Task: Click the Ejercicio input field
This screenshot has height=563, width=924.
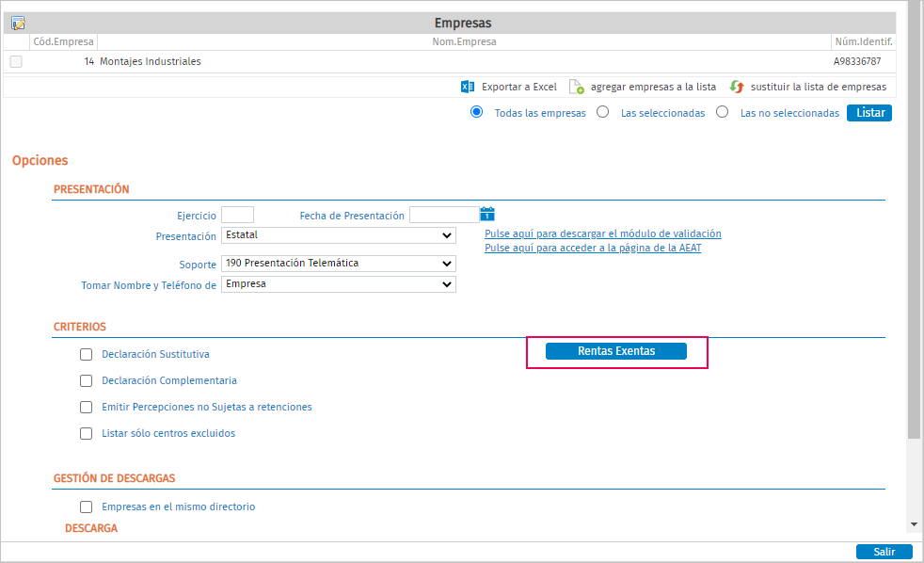Action: click(237, 215)
